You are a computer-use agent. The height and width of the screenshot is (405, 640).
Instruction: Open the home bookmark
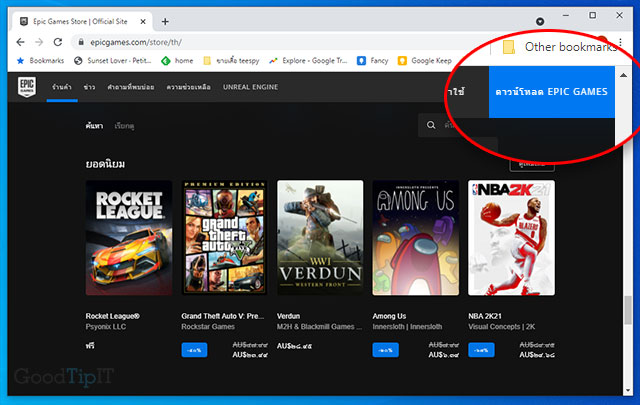[177, 60]
